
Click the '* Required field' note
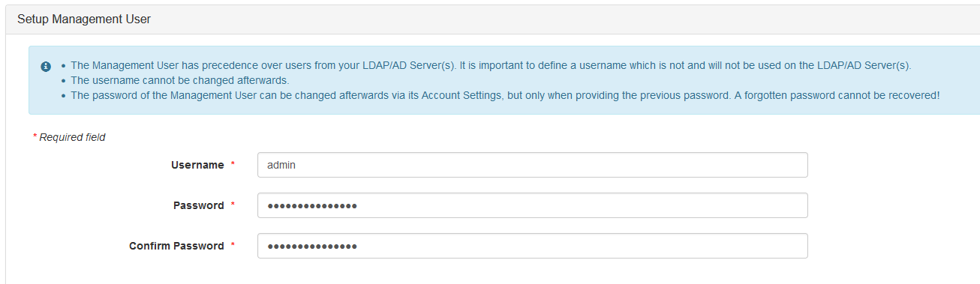point(69,137)
